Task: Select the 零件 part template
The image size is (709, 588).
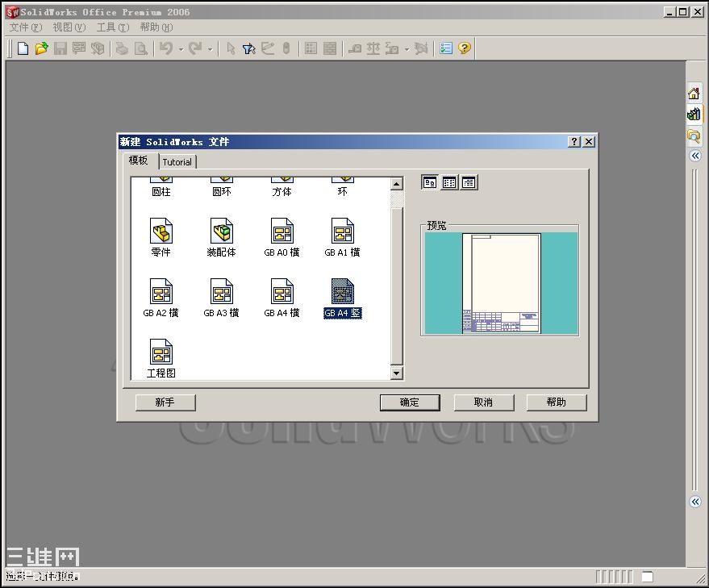Action: (x=161, y=237)
